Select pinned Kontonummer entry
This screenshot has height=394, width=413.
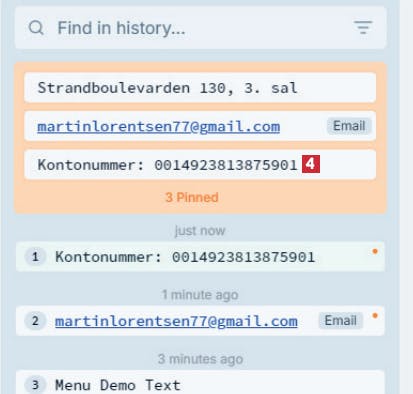pos(200,165)
